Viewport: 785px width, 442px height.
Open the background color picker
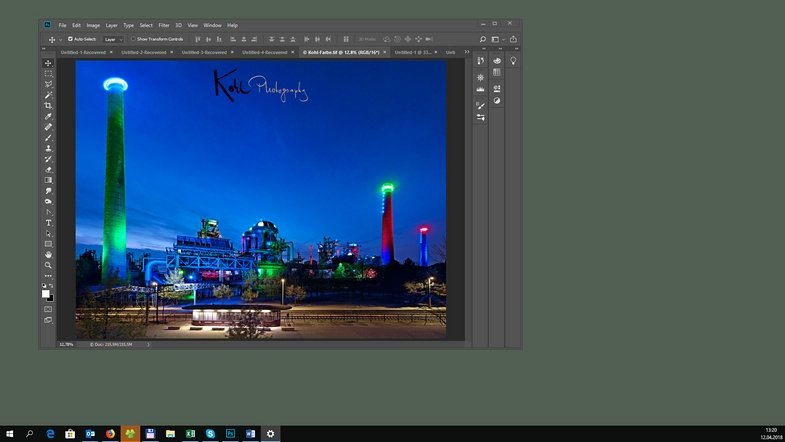coord(51,298)
